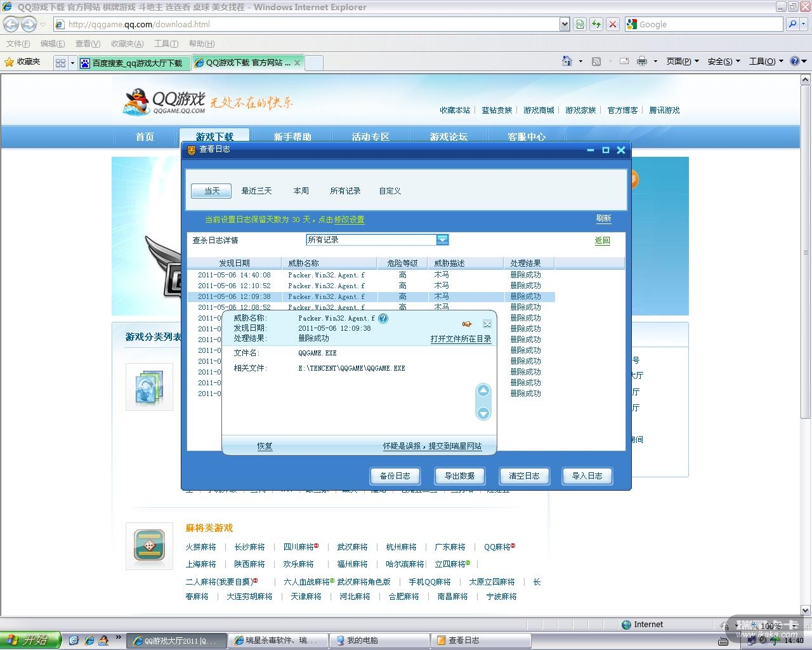Select the 最近三天 log filter
Image resolution: width=812 pixels, height=650 pixels.
click(256, 190)
